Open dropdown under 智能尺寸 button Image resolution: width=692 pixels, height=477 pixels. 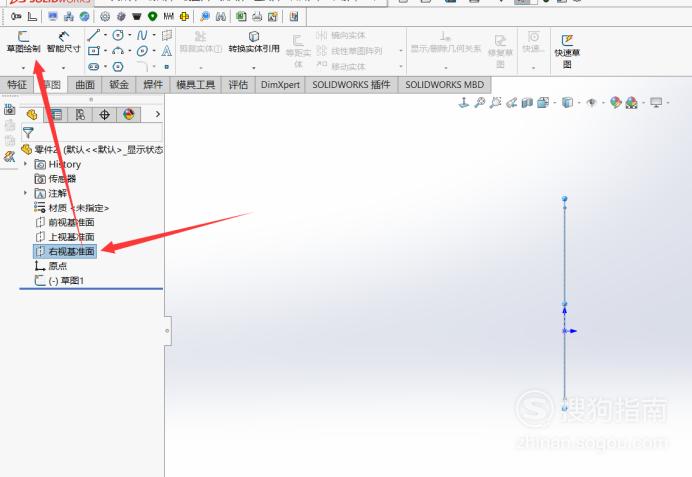click(64, 68)
